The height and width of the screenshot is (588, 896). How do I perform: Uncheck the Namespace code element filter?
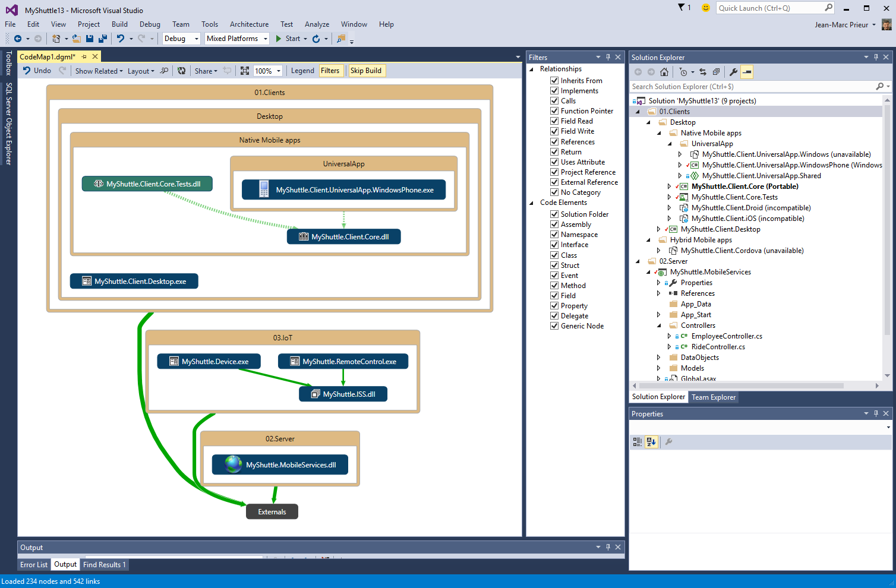pyautogui.click(x=554, y=234)
